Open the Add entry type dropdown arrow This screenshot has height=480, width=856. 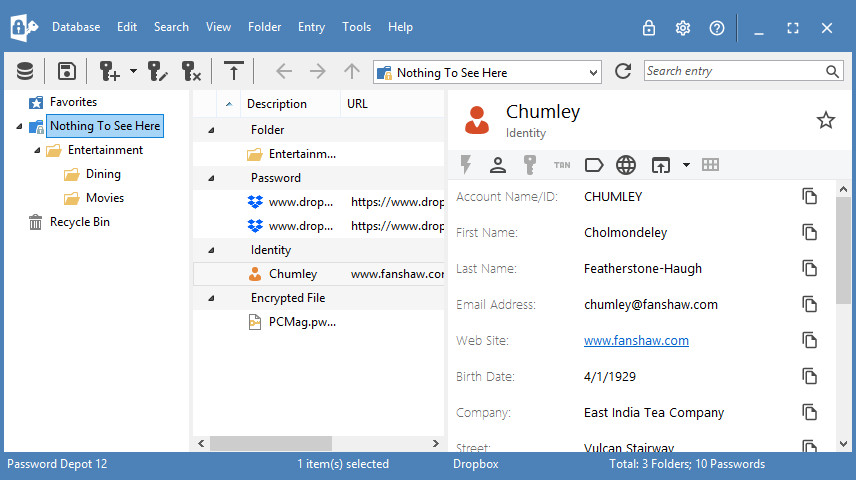[x=133, y=72]
